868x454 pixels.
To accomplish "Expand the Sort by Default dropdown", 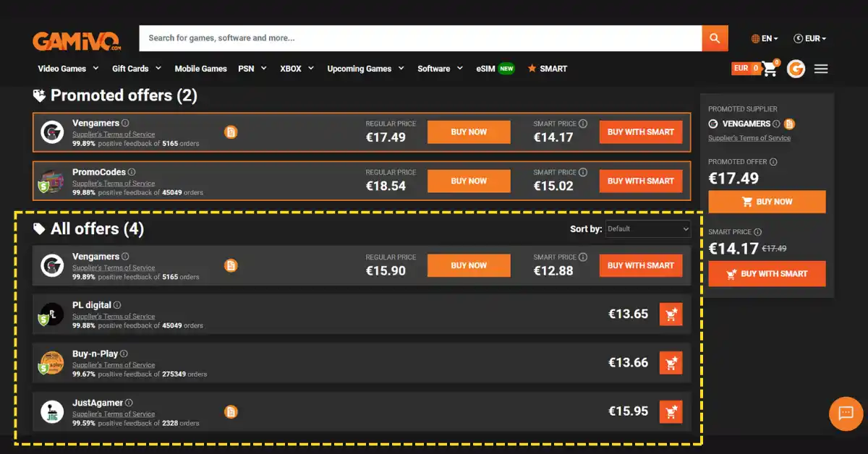I will [648, 229].
